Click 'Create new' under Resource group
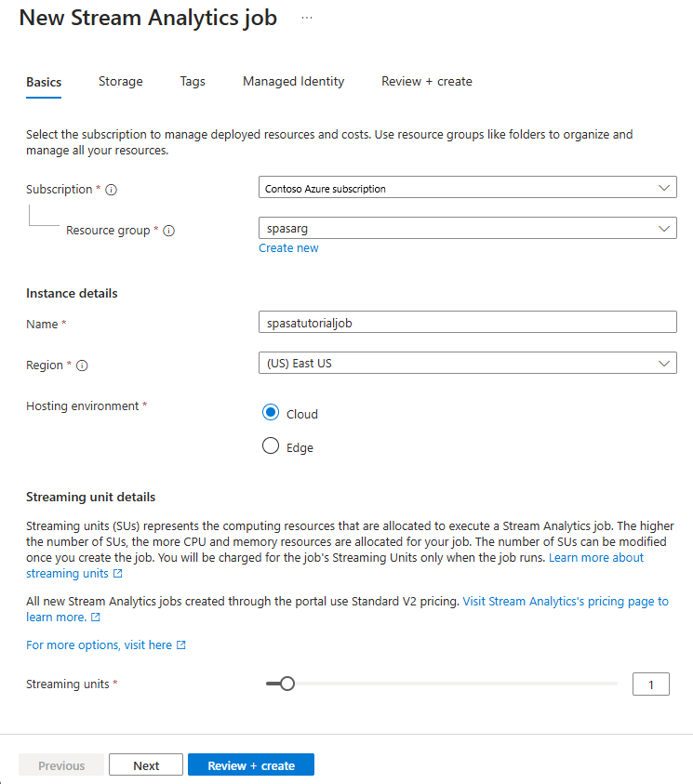 [288, 247]
